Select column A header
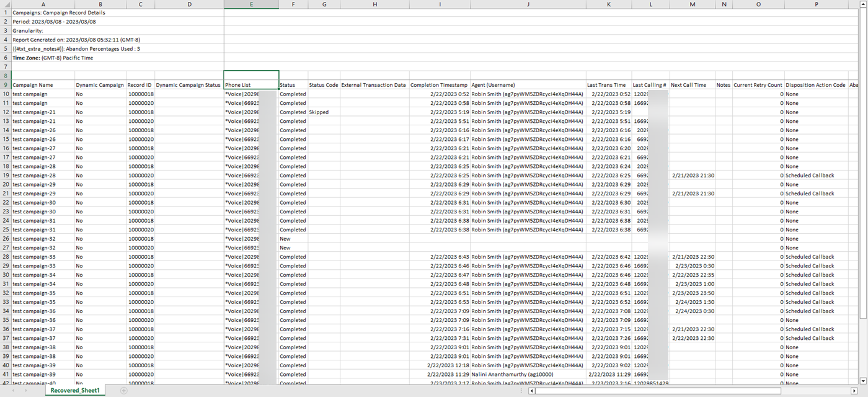Screen dimensions: 868x397 pos(43,4)
